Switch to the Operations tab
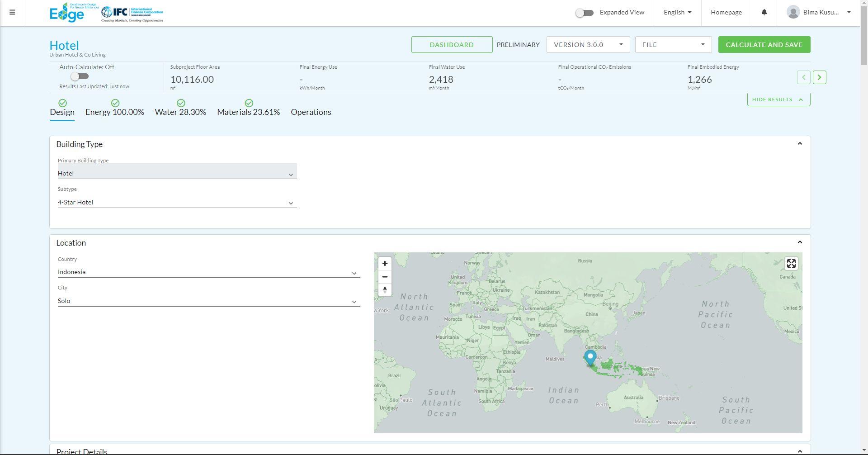 coord(311,112)
